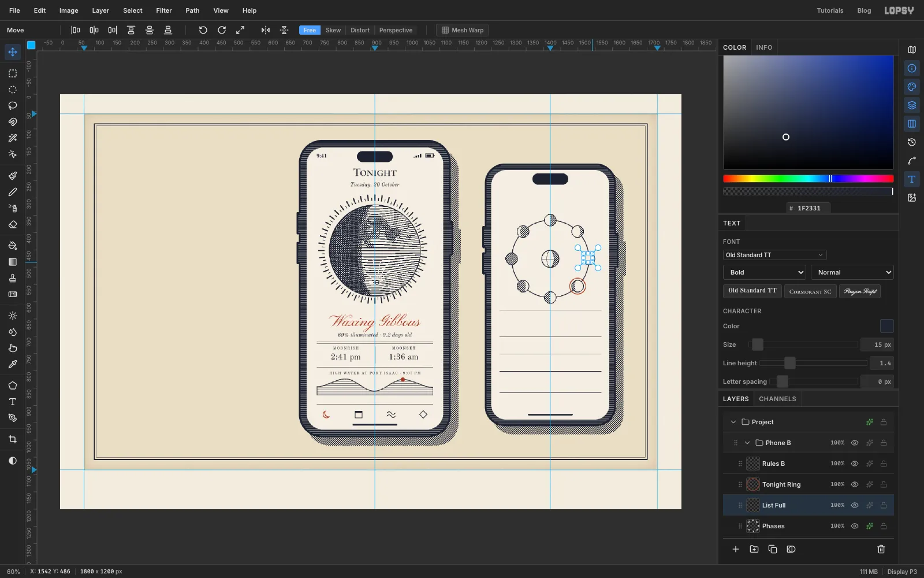Click the flip horizontal icon

click(266, 30)
